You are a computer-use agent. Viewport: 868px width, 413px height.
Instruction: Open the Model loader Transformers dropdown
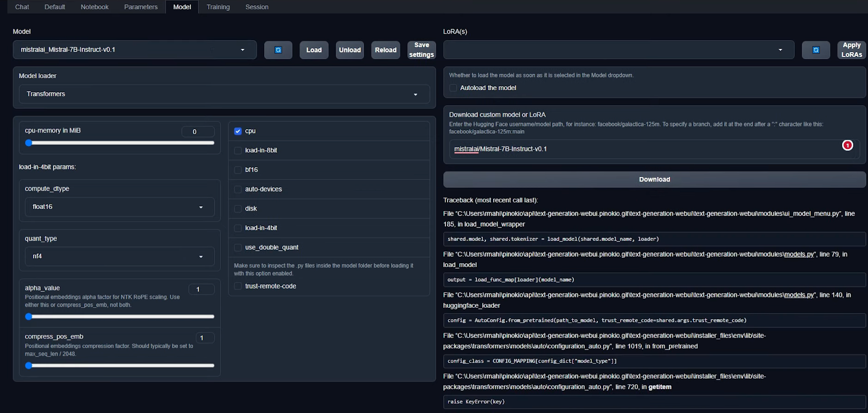224,94
